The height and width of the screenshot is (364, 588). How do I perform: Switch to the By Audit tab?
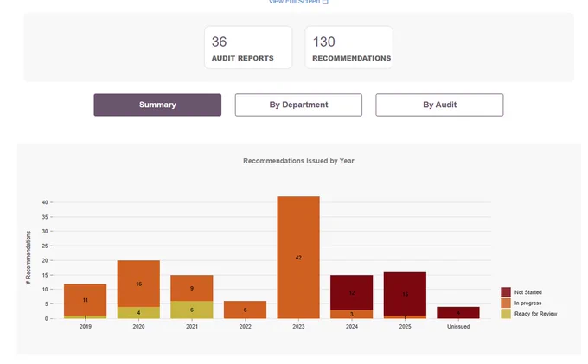[x=439, y=105]
